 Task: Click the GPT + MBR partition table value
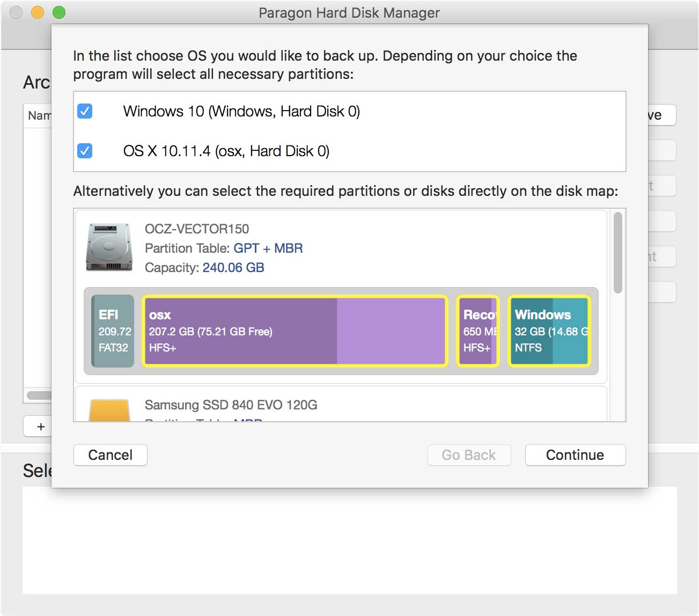[x=268, y=248]
